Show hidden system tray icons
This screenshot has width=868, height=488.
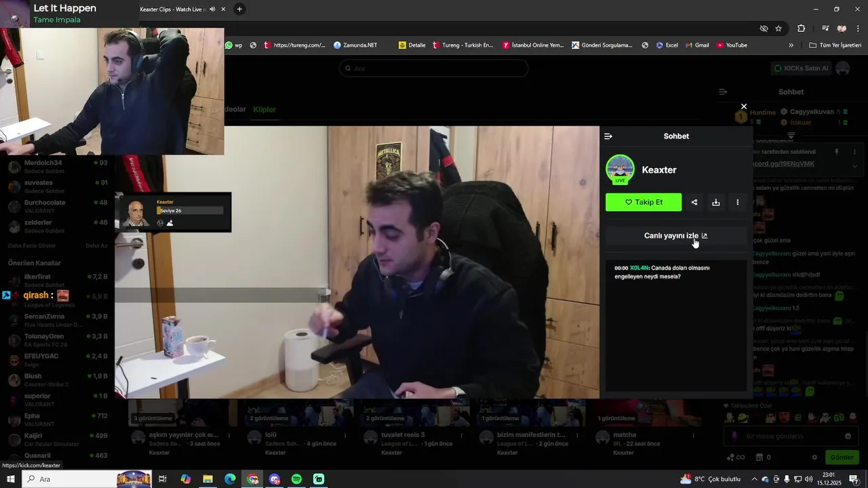click(753, 479)
